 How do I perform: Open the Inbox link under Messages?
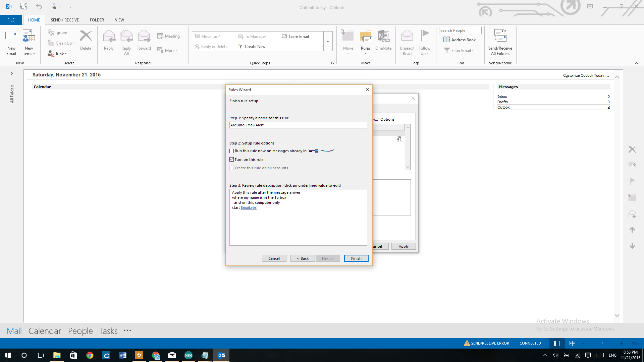pos(502,97)
